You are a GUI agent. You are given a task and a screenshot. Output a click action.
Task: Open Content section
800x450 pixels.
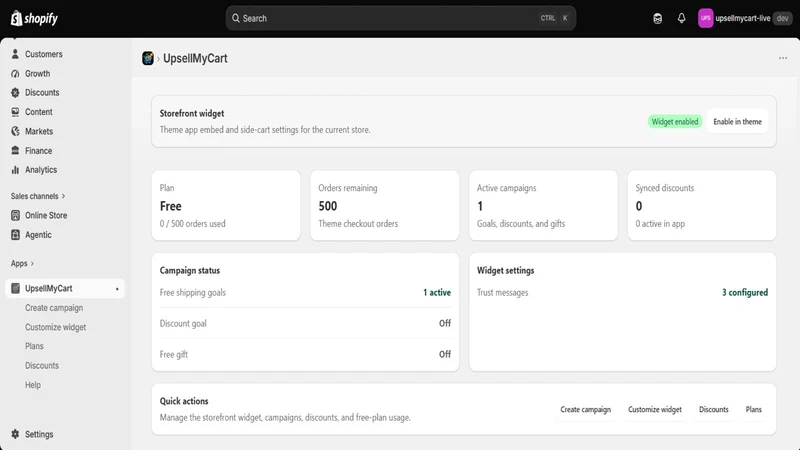coord(39,112)
